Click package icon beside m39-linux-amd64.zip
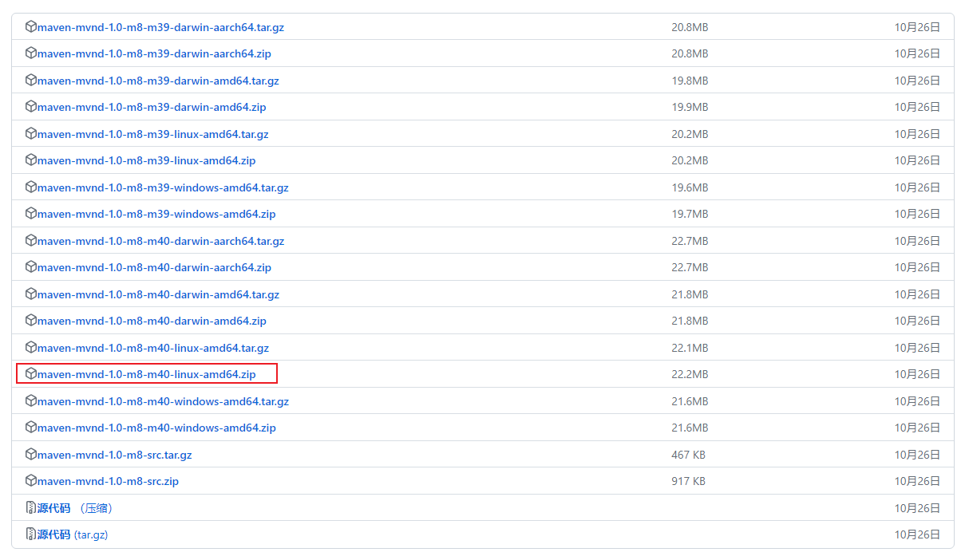 click(x=31, y=160)
